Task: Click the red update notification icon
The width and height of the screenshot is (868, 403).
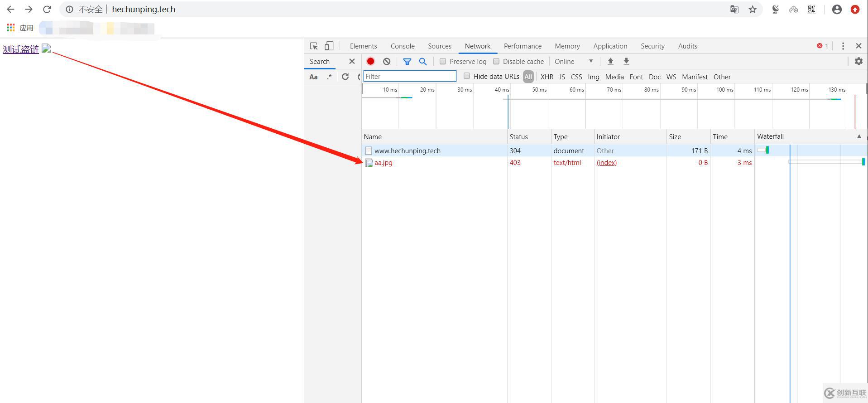Action: tap(855, 9)
